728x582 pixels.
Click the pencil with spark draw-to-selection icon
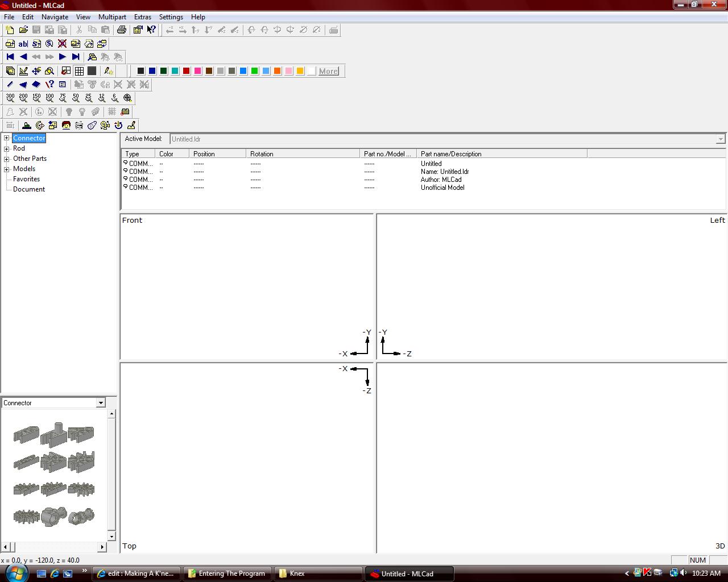pyautogui.click(x=108, y=71)
